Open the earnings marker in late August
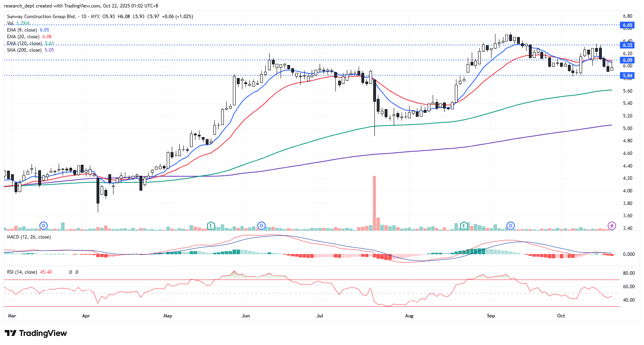Viewport: 644px width, 345px height. click(464, 226)
